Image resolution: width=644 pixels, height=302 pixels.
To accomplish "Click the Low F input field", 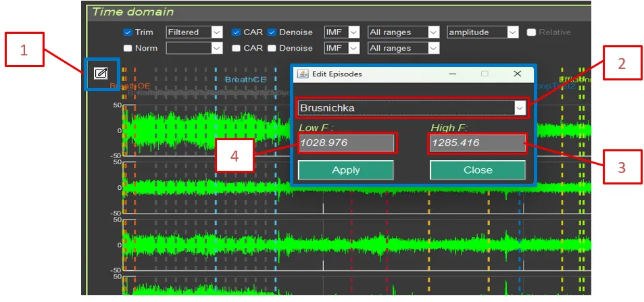I will pos(346,143).
